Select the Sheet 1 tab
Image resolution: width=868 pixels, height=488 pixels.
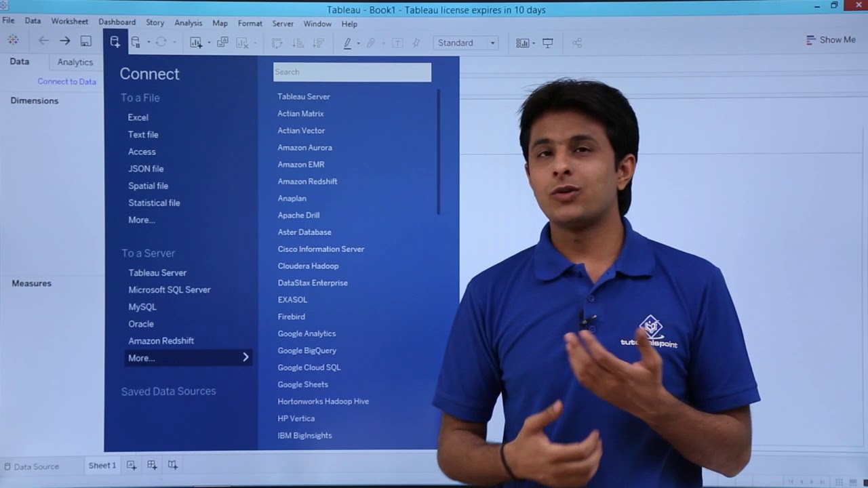(x=102, y=465)
